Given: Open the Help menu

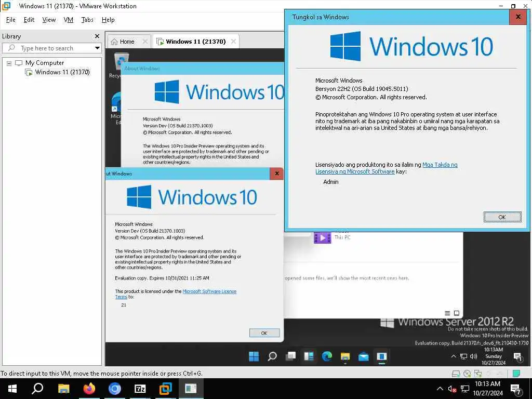Looking at the screenshot, I should pyautogui.click(x=108, y=20).
